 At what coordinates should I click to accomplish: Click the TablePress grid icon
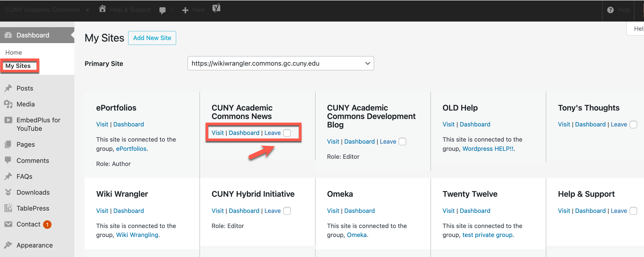coord(8,208)
